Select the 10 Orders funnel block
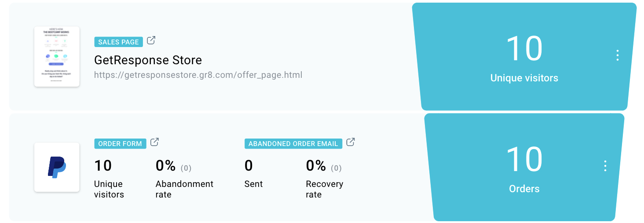 pyautogui.click(x=524, y=167)
